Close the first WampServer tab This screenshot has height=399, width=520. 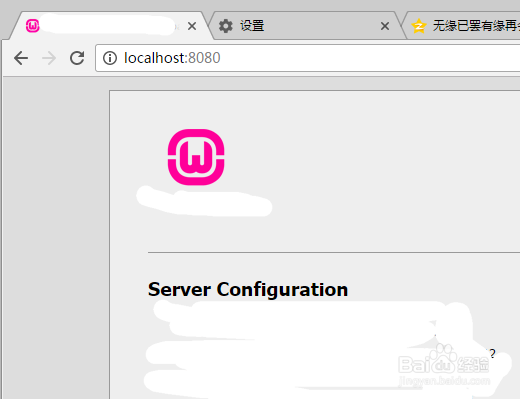click(x=192, y=26)
